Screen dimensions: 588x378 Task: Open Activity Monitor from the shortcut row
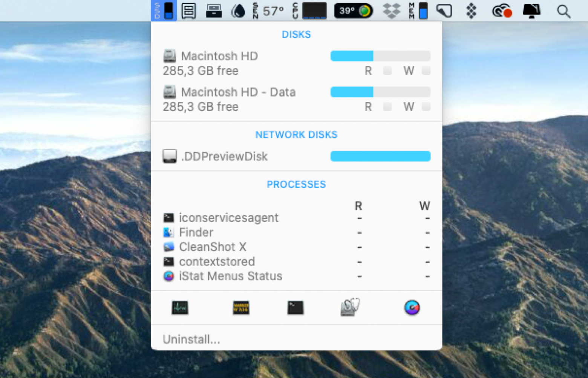click(180, 307)
